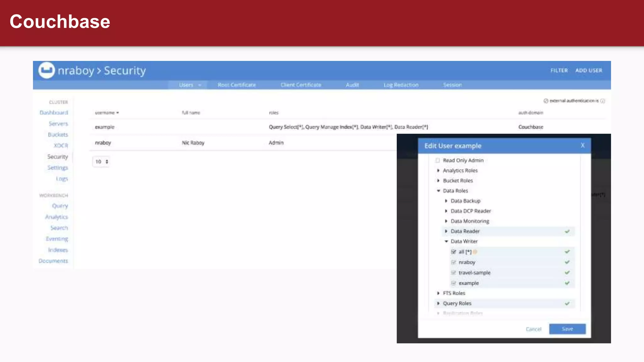This screenshot has height=362, width=644.
Task: Expand the Data Backup role
Action: pos(446,201)
